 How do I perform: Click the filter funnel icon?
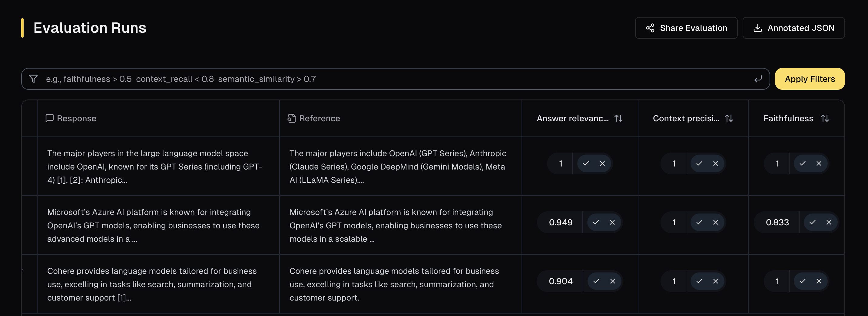[x=33, y=79]
